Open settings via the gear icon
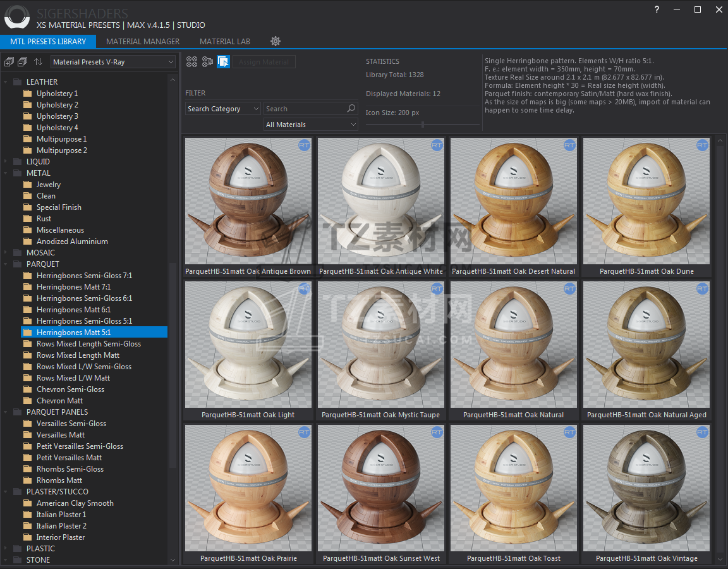 (x=276, y=41)
